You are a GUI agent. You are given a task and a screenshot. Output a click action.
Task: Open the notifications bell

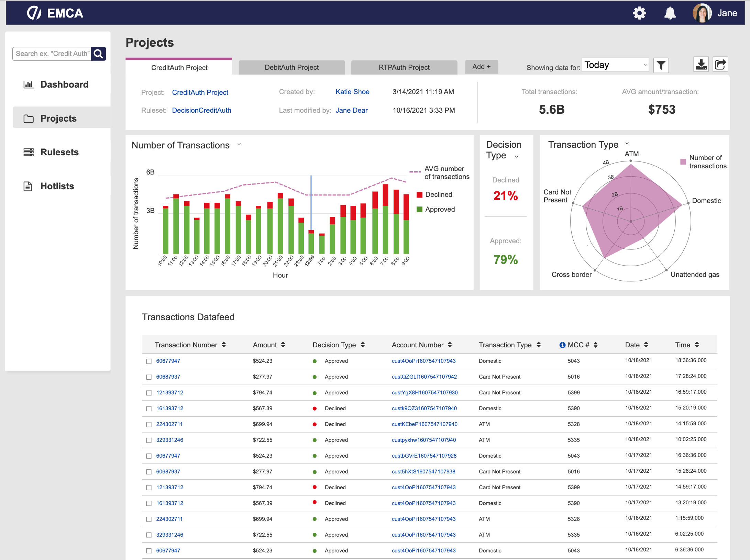670,13
